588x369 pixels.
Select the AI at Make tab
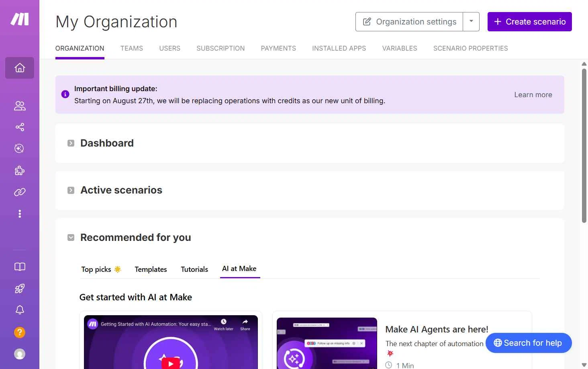239,269
